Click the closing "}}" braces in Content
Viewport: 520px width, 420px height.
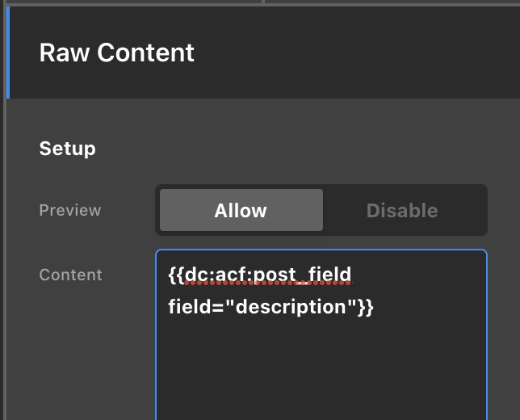click(366, 307)
